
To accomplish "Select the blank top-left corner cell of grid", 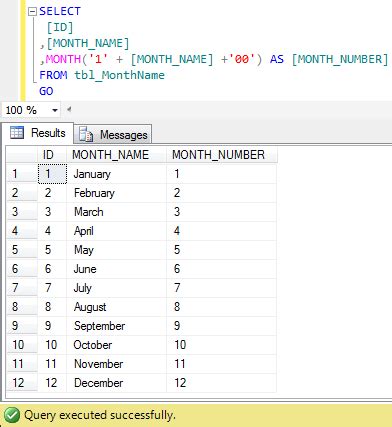I will 22,155.
